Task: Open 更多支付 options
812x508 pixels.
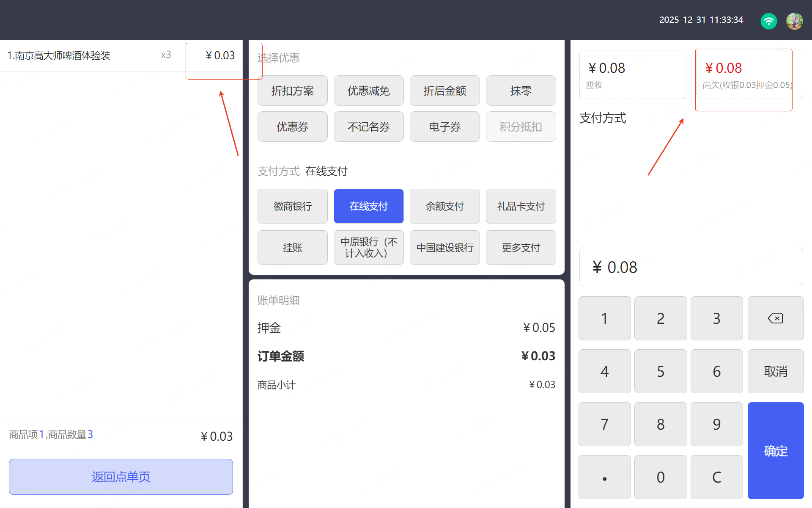Action: pos(521,248)
